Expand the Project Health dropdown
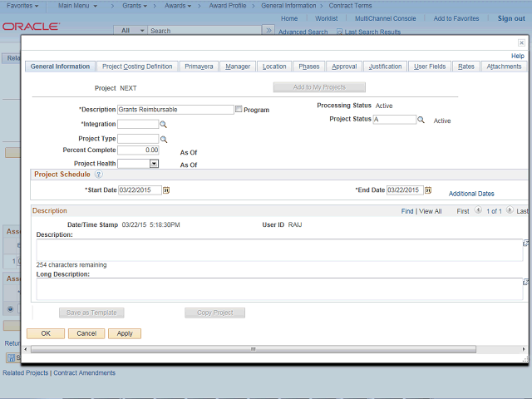The width and height of the screenshot is (532, 399). coord(154,164)
